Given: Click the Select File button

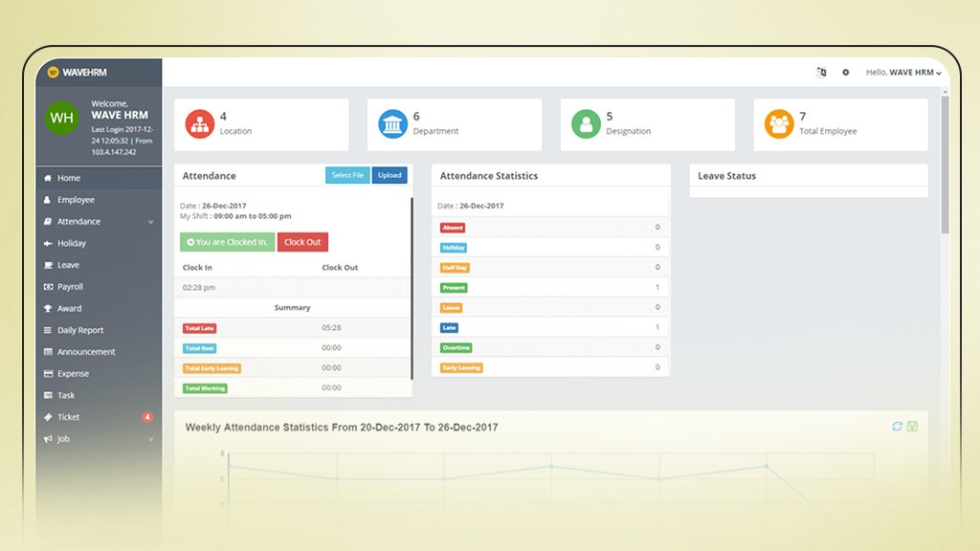Looking at the screenshot, I should (347, 176).
